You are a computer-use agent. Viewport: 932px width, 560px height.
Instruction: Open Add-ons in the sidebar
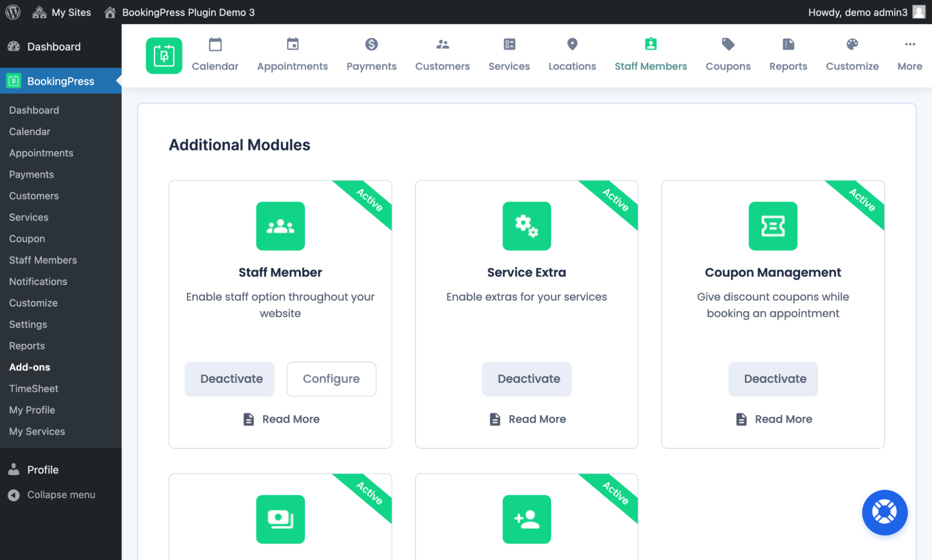coord(29,367)
